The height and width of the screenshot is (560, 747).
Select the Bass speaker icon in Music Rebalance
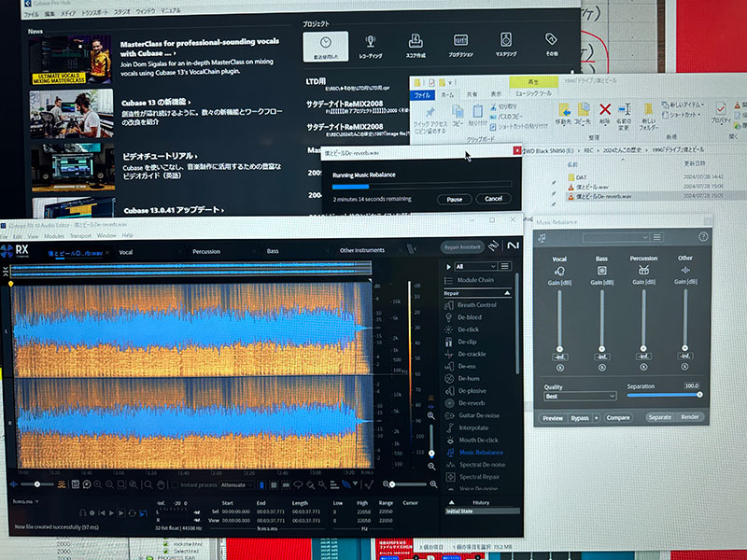[x=601, y=271]
